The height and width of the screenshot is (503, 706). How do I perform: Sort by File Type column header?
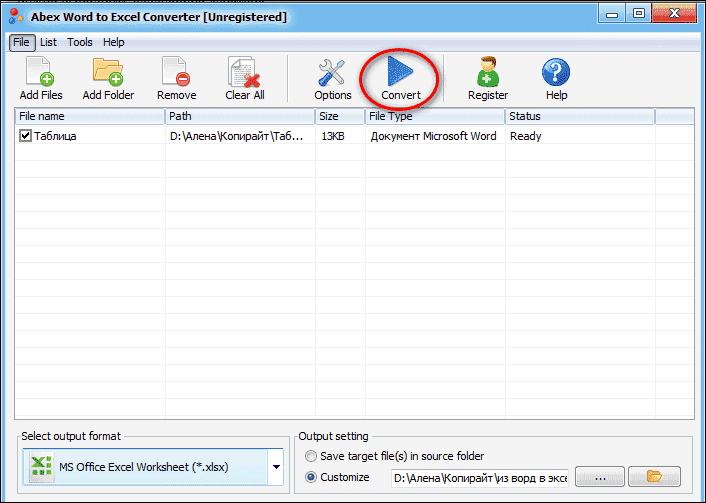pyautogui.click(x=435, y=116)
